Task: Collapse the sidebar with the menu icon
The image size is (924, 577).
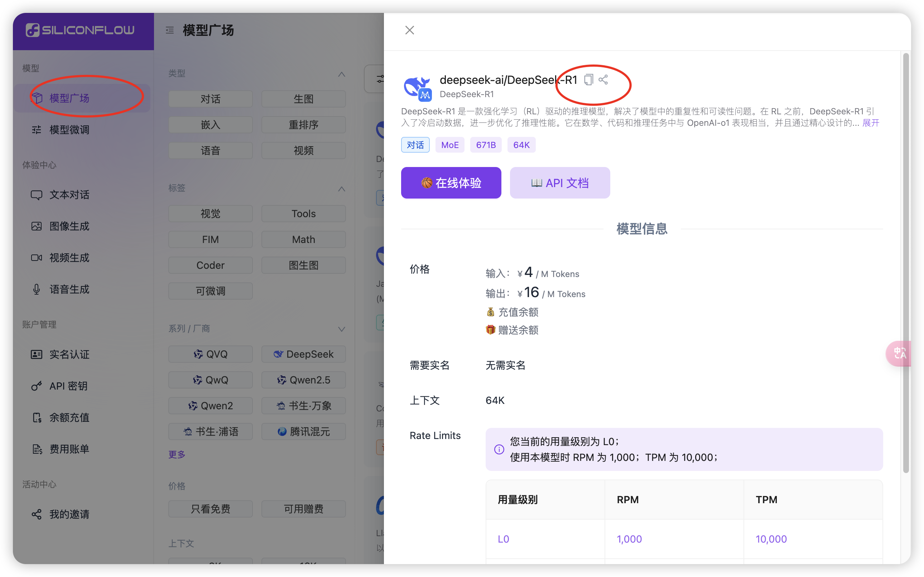Action: point(170,30)
